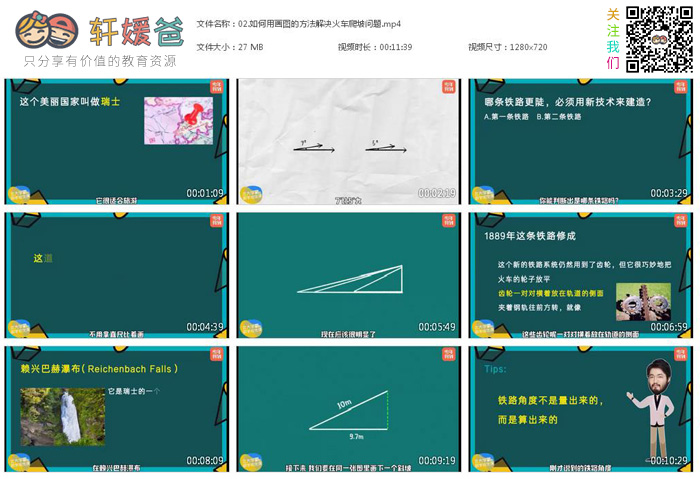The height and width of the screenshot is (479, 700).
Task: Click the red corner badge on the 00:03:29 frame
Action: coord(680,87)
